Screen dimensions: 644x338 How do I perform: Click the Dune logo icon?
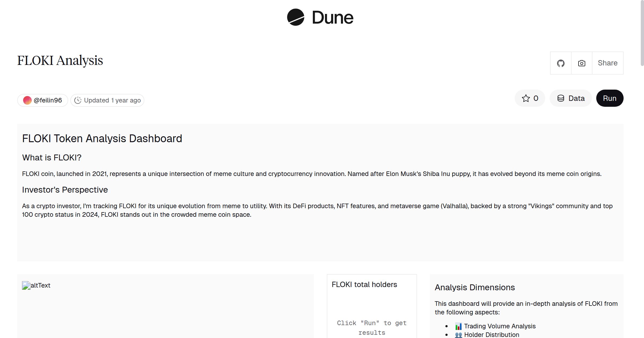click(x=295, y=17)
